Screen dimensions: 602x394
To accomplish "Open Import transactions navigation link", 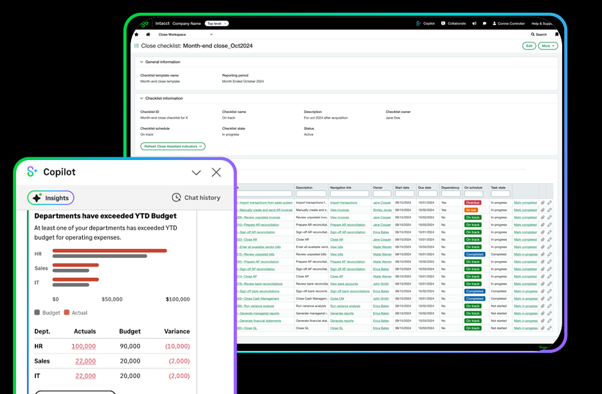I will tap(344, 202).
